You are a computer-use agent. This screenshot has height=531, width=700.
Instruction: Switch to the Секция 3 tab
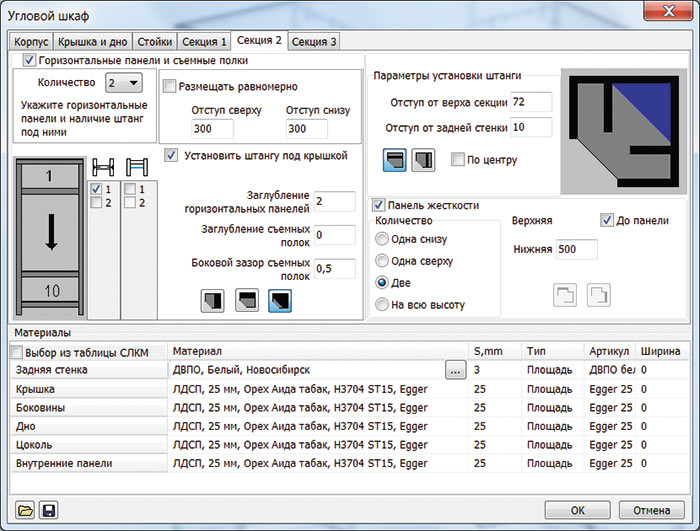coord(314,41)
